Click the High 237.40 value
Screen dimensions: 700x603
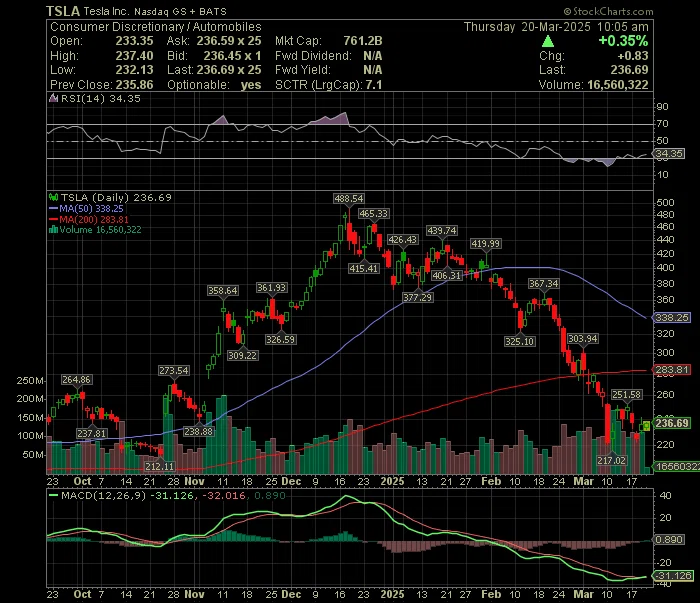134,56
